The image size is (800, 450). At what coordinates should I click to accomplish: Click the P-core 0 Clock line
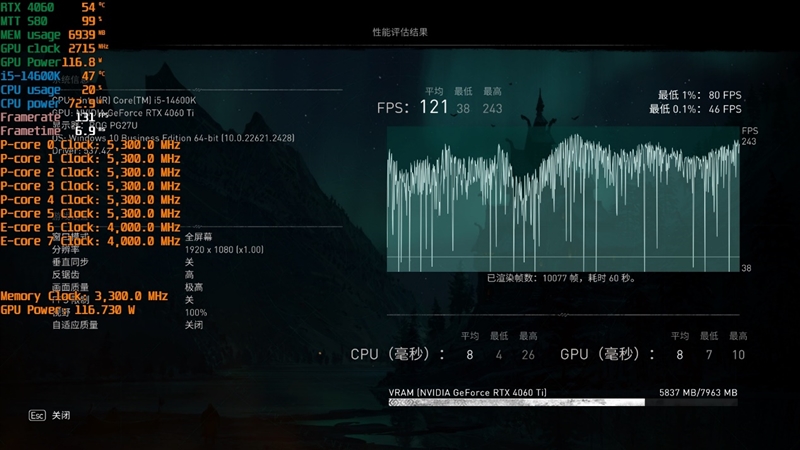click(90, 145)
